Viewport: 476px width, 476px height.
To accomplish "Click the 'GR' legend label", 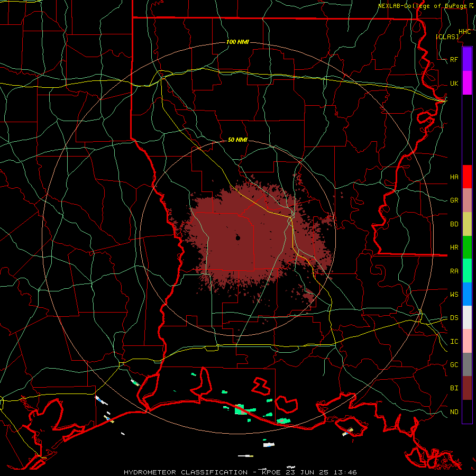I will 454,200.
